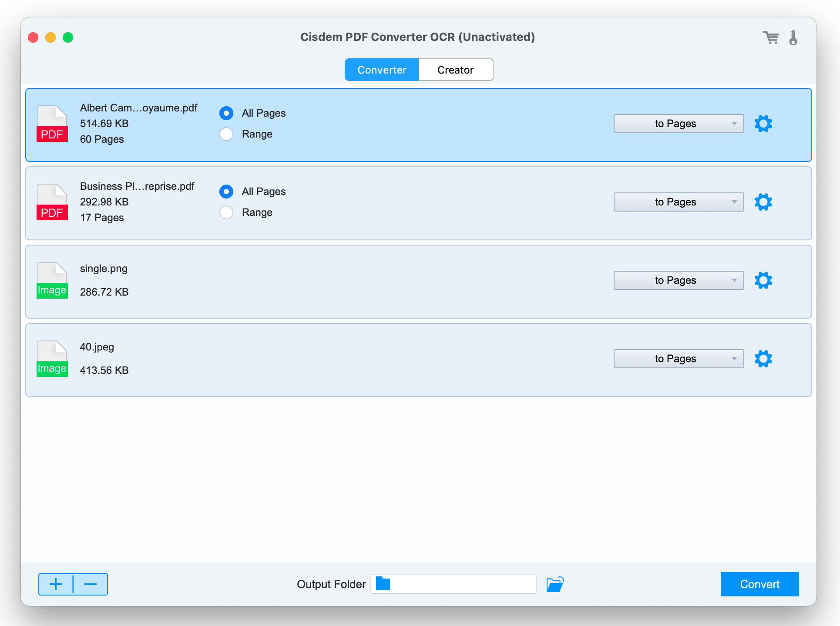This screenshot has width=840, height=626.
Task: Minimize the window with the yellow button
Action: coord(50,37)
